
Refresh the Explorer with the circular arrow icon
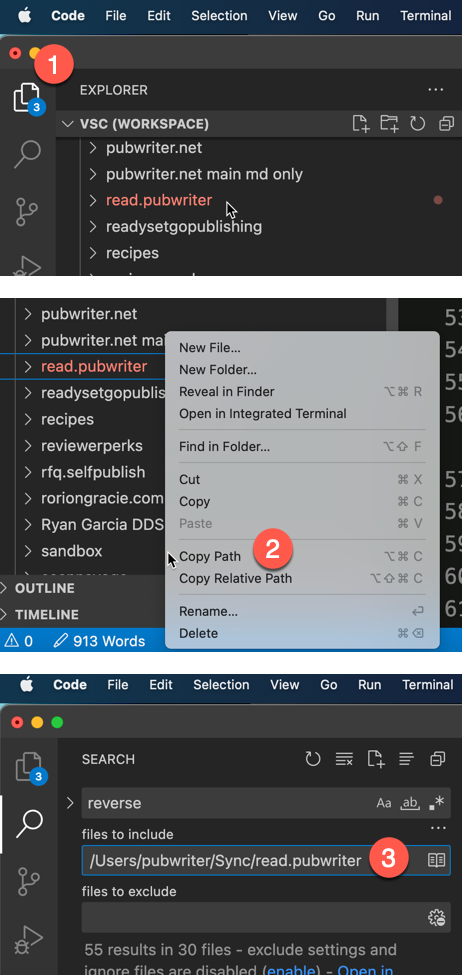click(417, 124)
